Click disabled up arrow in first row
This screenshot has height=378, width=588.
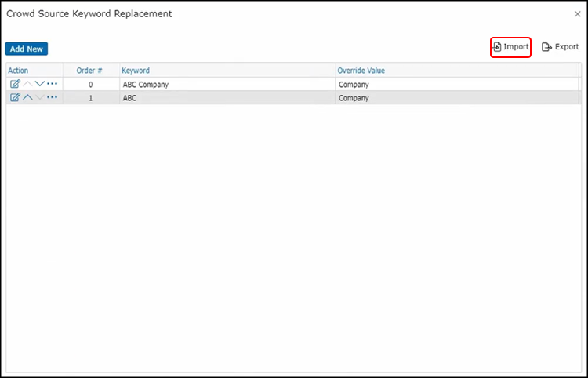pyautogui.click(x=27, y=84)
